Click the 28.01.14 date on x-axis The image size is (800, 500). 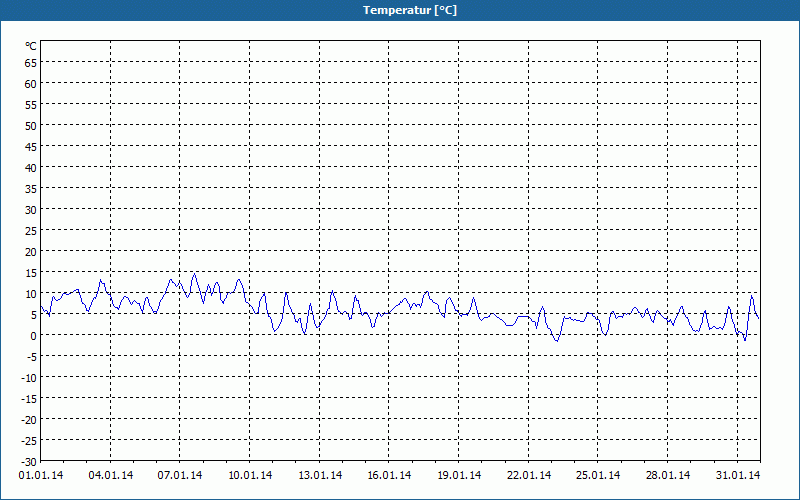click(668, 476)
